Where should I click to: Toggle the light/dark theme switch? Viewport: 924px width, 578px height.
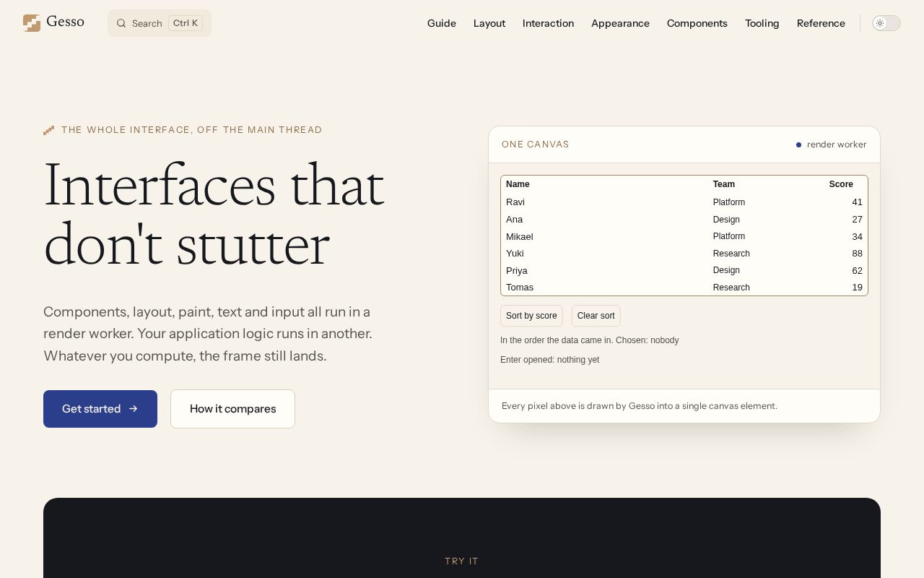pos(886,23)
